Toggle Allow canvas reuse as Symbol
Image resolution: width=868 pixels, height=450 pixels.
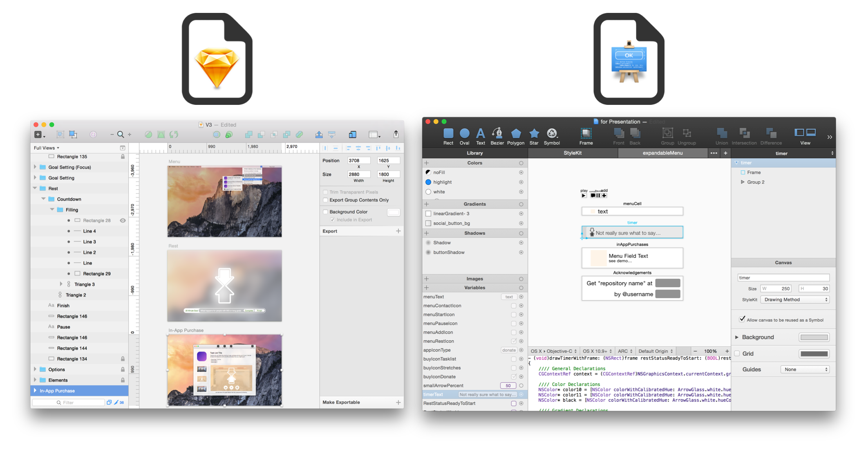(x=742, y=319)
